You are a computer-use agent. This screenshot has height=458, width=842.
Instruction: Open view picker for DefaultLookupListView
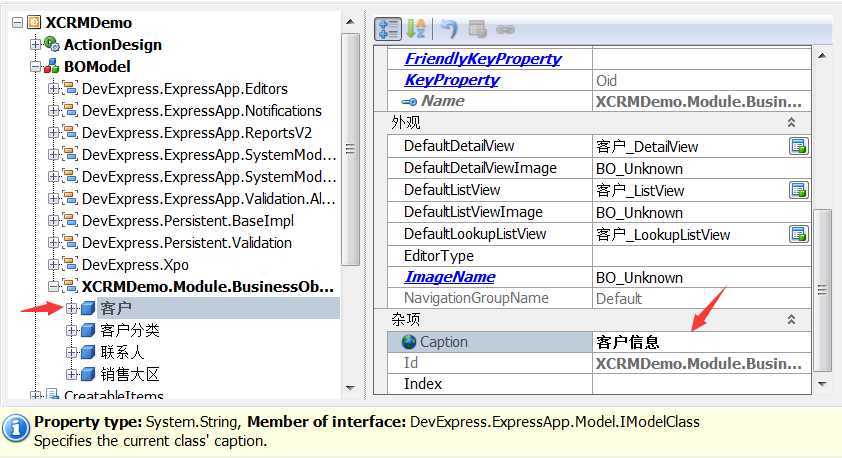799,234
